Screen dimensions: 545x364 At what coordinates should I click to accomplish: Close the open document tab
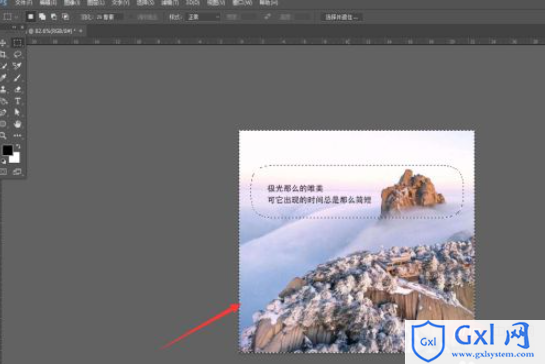click(x=81, y=31)
